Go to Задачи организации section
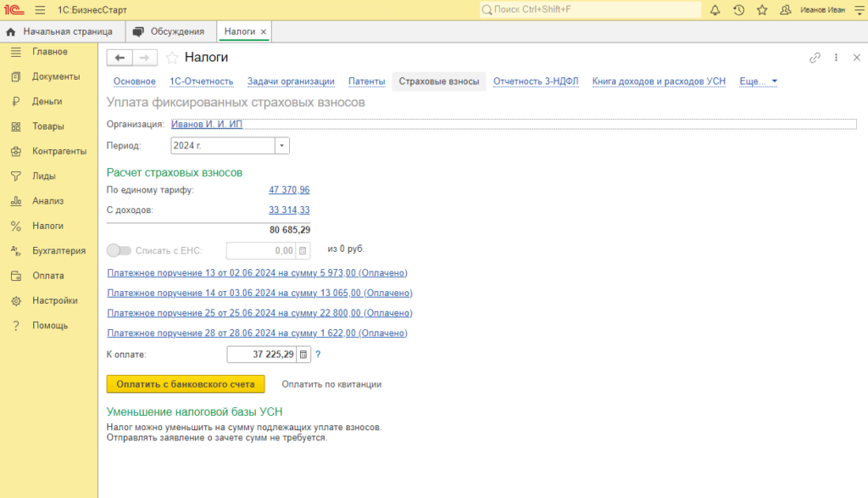 point(291,81)
